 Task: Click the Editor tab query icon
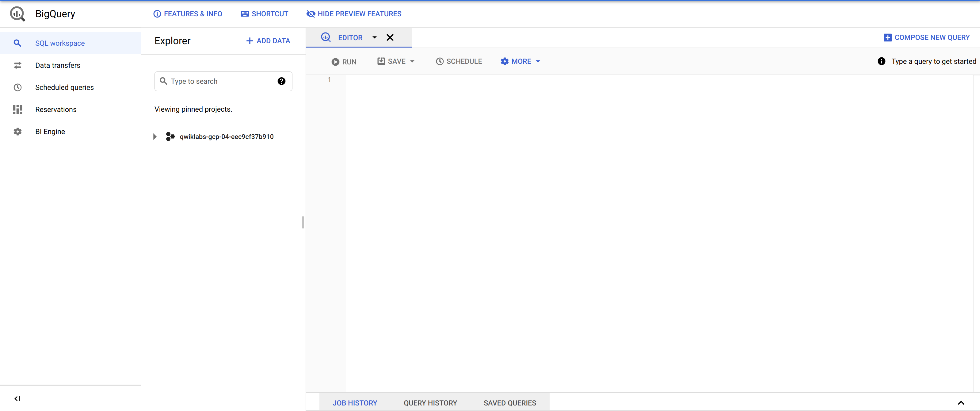click(x=326, y=37)
